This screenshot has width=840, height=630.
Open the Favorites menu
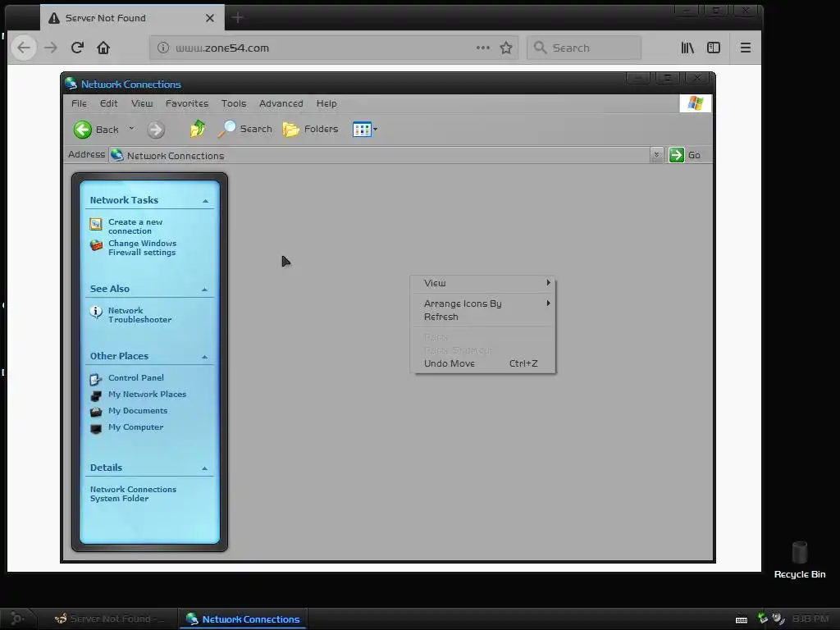tap(187, 103)
